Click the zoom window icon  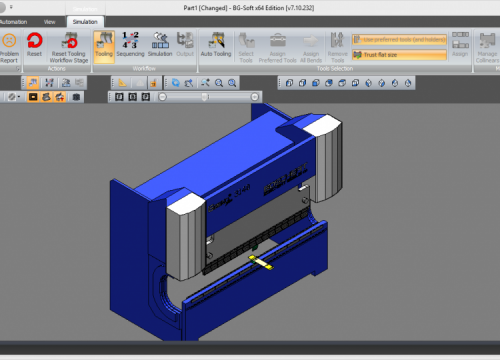pos(205,83)
